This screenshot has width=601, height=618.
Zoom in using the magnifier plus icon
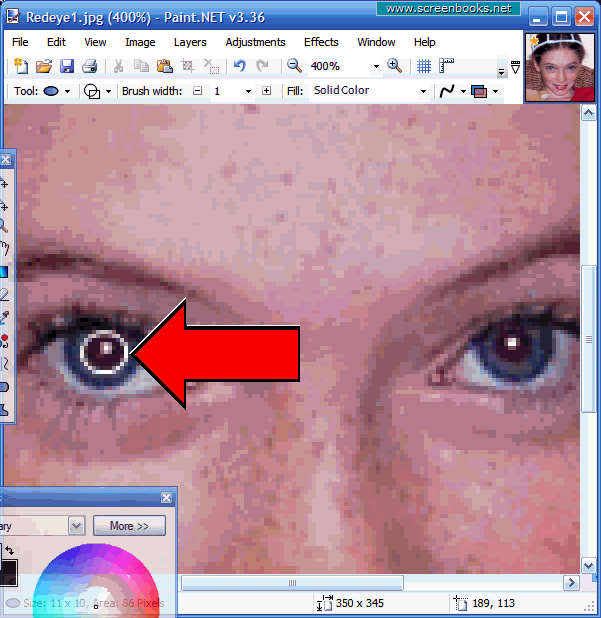(394, 66)
